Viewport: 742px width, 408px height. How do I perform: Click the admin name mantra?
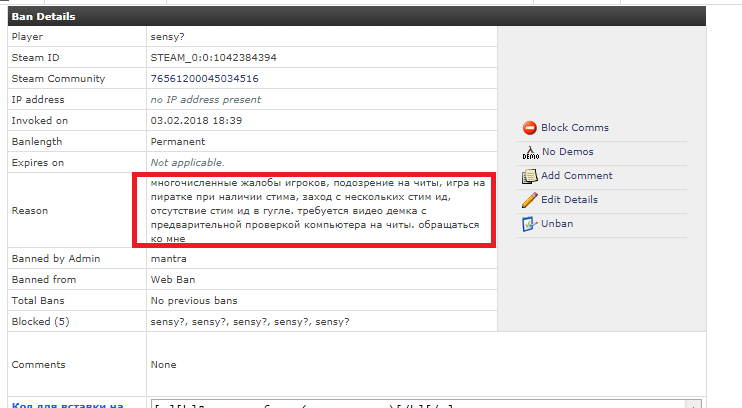168,259
